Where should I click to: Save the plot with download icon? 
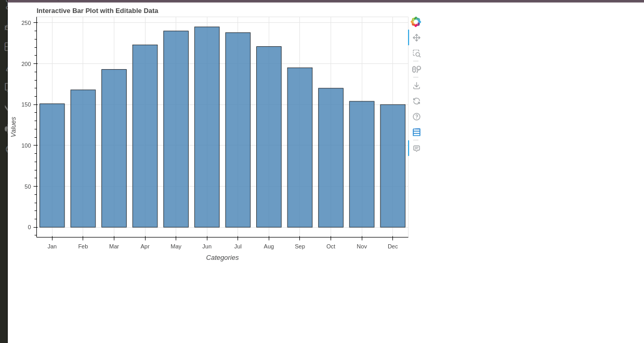(x=416, y=85)
